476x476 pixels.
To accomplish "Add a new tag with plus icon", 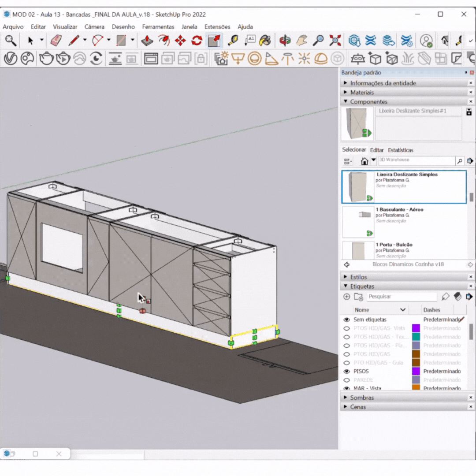I will point(347,297).
